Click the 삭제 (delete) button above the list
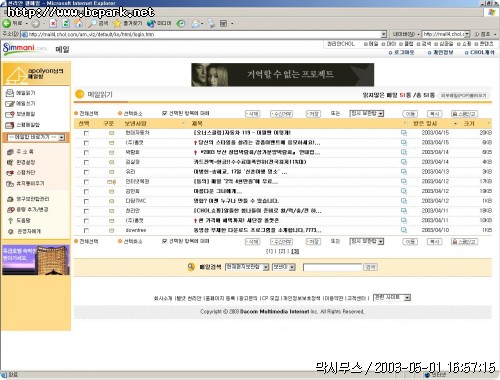500x380 pixels. pyautogui.click(x=252, y=114)
